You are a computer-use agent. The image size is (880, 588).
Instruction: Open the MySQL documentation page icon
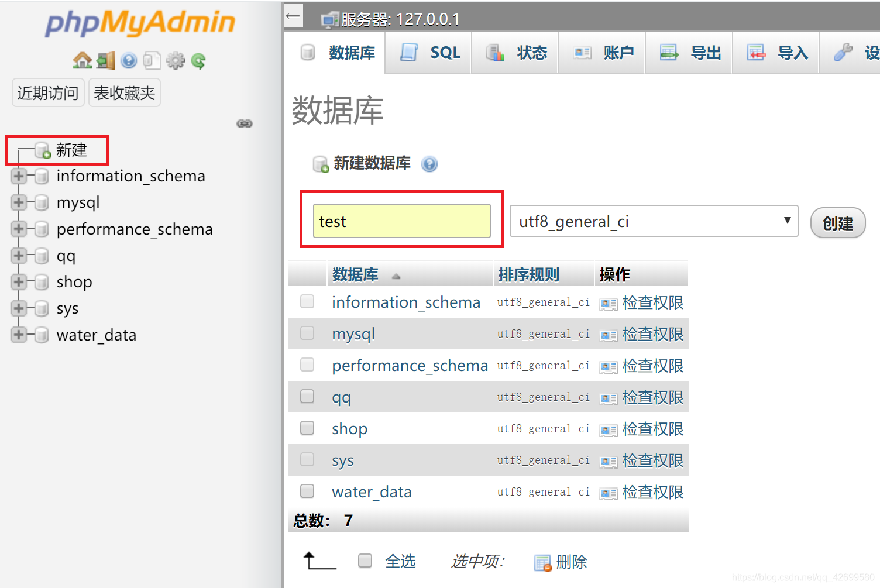click(x=152, y=60)
